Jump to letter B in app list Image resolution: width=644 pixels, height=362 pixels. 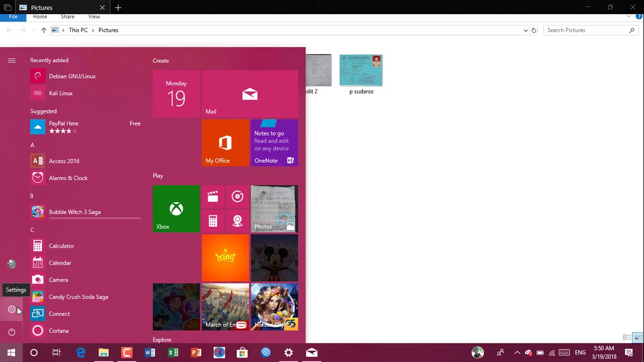tap(32, 196)
